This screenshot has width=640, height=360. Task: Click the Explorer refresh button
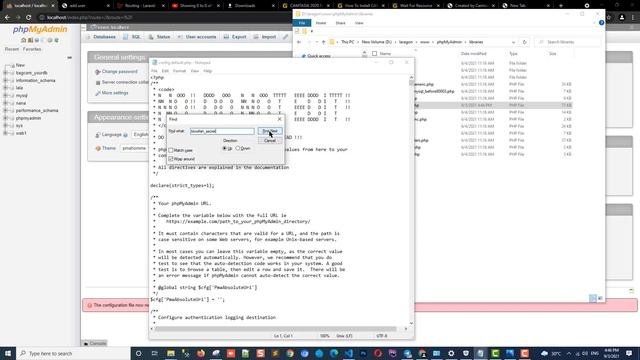point(524,42)
